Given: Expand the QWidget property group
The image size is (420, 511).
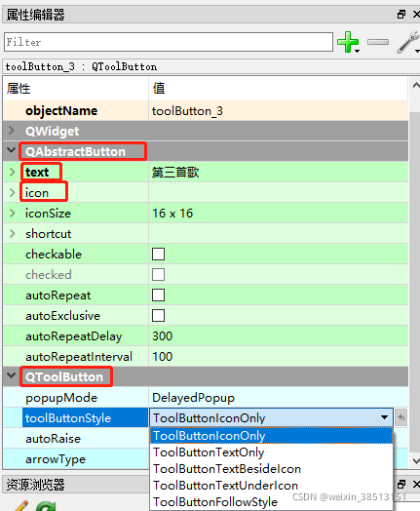Looking at the screenshot, I should 12,131.
